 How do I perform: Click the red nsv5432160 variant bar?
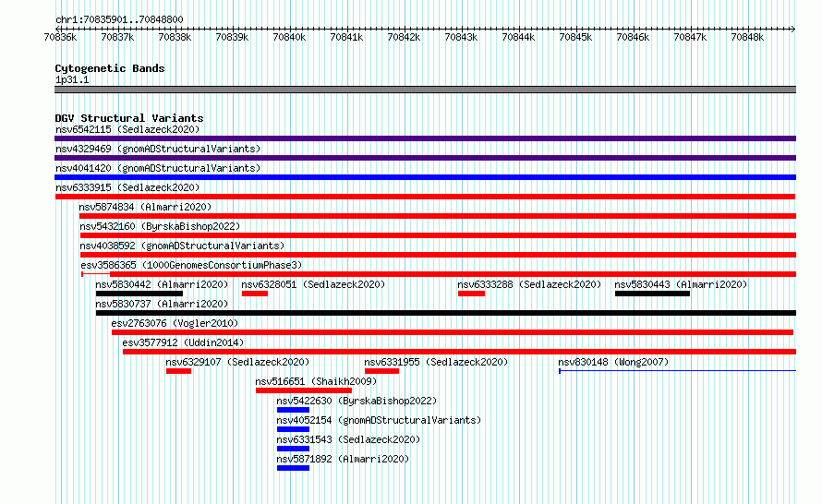point(438,235)
